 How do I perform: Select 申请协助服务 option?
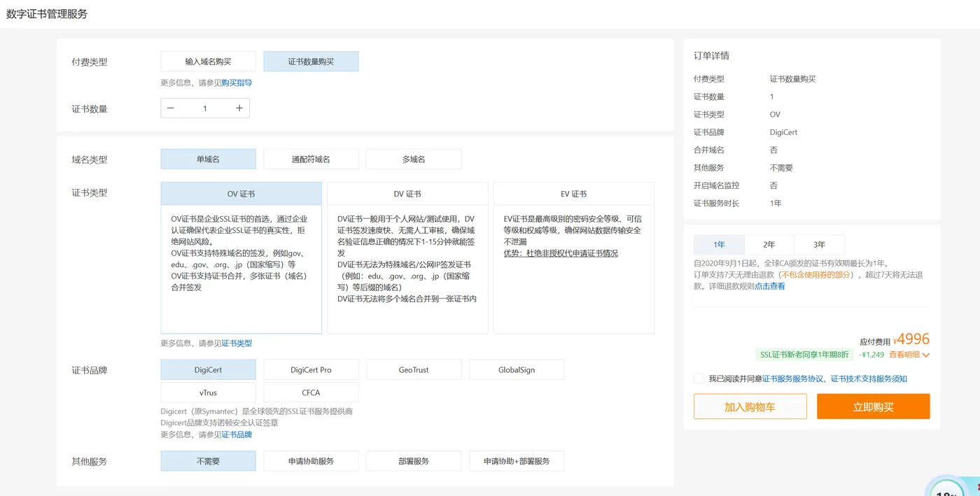[x=311, y=461]
